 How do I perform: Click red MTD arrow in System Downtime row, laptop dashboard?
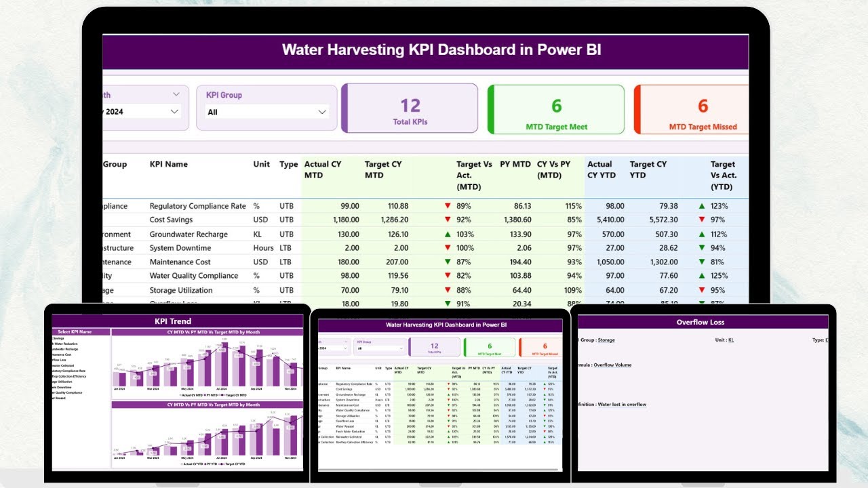tap(448, 248)
